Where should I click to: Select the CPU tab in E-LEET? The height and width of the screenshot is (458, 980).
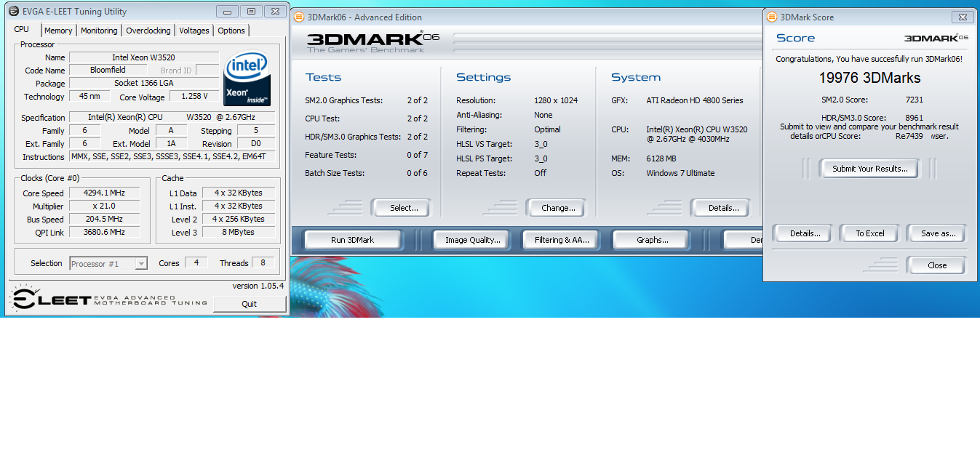(22, 30)
